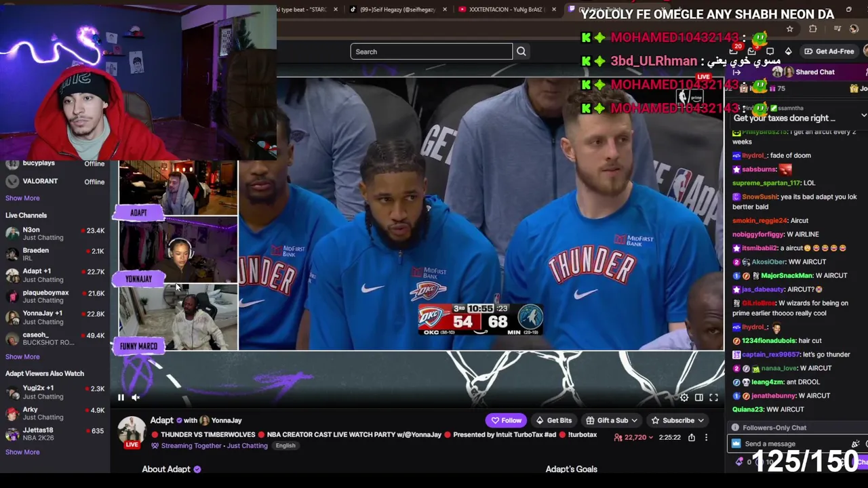
Task: Open N3on's channel from Live Channels
Action: (55, 234)
